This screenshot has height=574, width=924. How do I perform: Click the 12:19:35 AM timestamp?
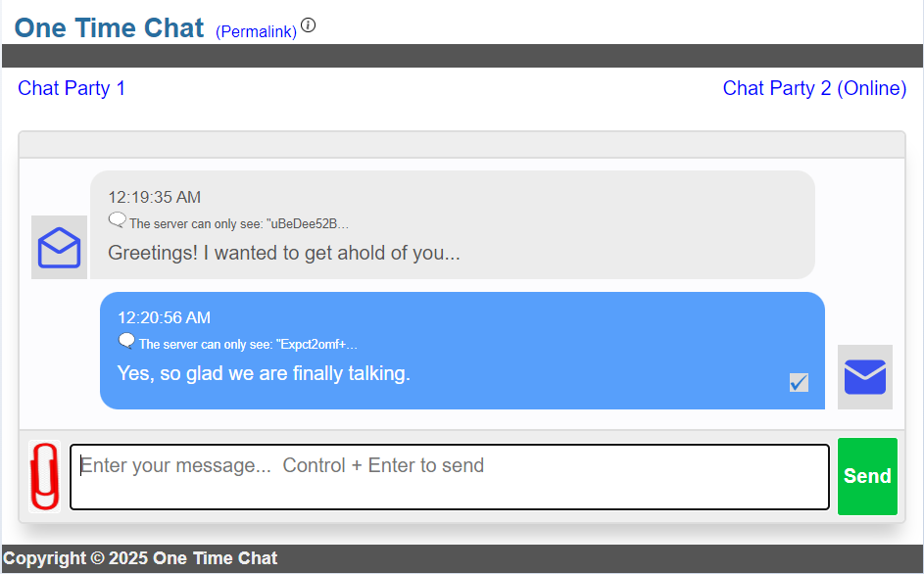click(155, 197)
